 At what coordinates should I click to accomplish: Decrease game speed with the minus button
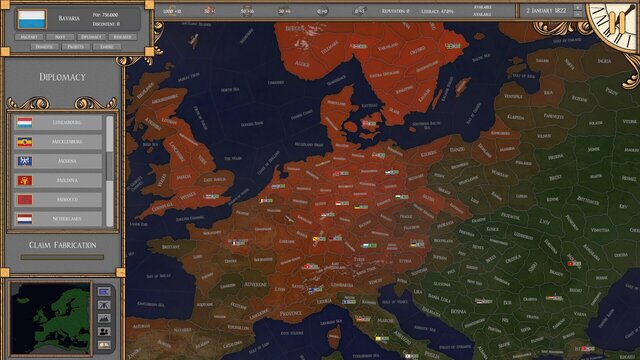click(x=578, y=14)
